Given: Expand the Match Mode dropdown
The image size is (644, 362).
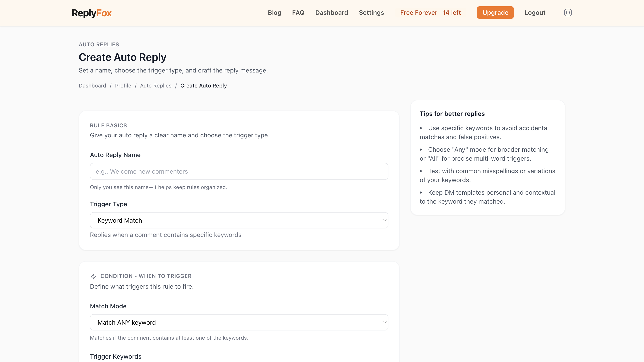Looking at the screenshot, I should tap(239, 322).
